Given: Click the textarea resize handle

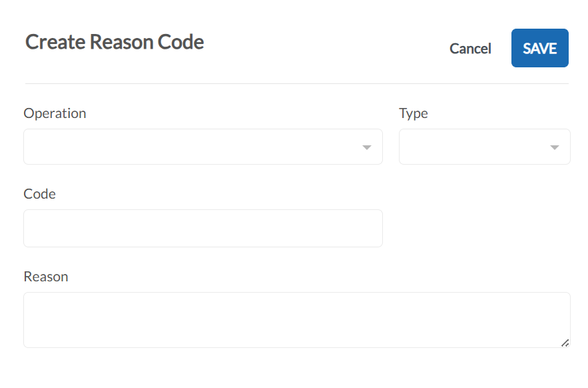Looking at the screenshot, I should point(565,343).
